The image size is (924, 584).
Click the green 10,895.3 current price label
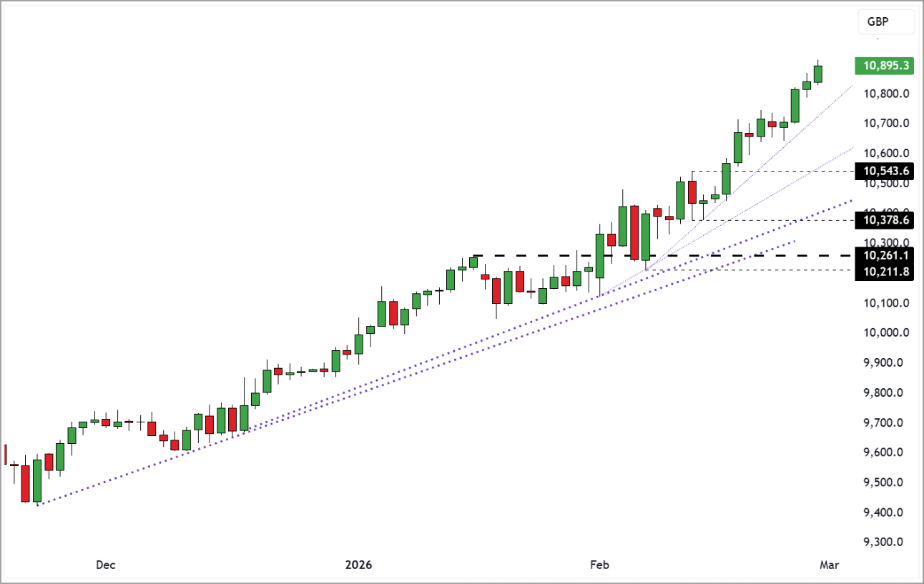[x=886, y=66]
